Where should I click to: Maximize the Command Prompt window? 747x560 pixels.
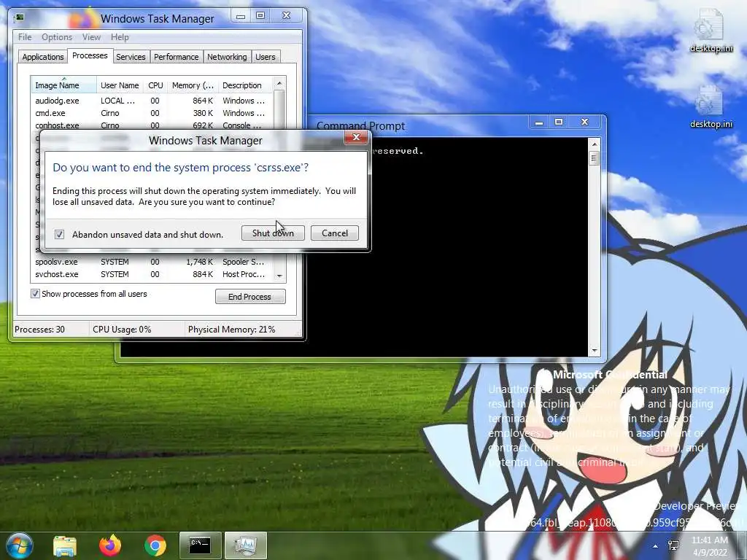pos(559,122)
